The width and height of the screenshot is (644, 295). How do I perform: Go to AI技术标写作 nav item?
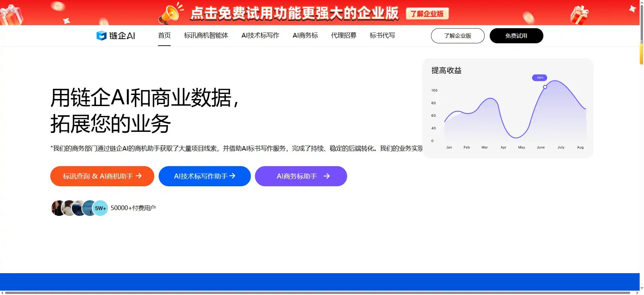pyautogui.click(x=260, y=36)
